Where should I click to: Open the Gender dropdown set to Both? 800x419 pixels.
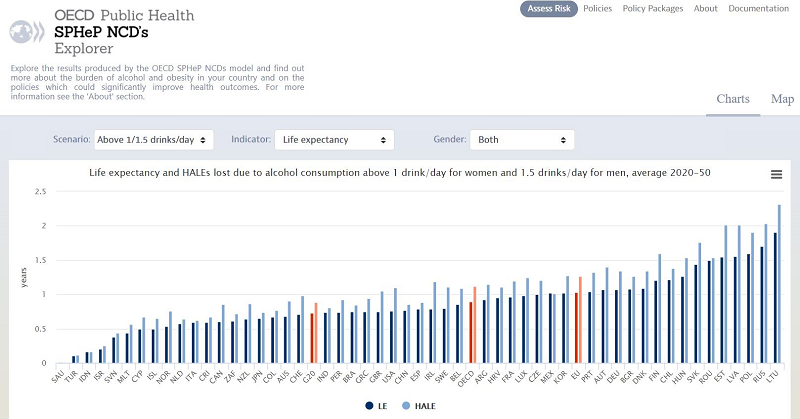(x=522, y=140)
